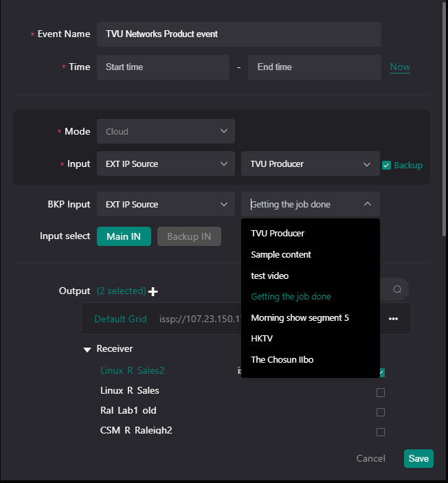Check the Linux R Sales receiver box
448x483 pixels.
click(x=381, y=393)
